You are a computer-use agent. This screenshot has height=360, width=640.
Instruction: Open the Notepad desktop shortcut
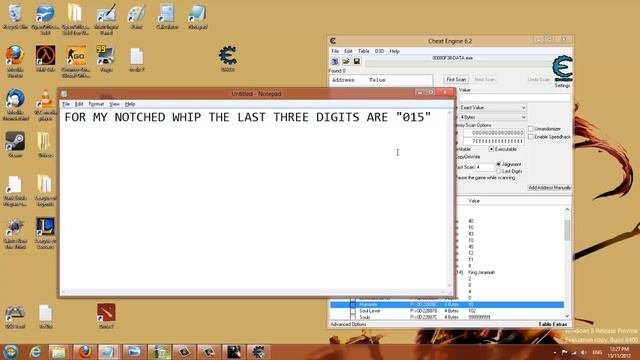[x=198, y=17]
